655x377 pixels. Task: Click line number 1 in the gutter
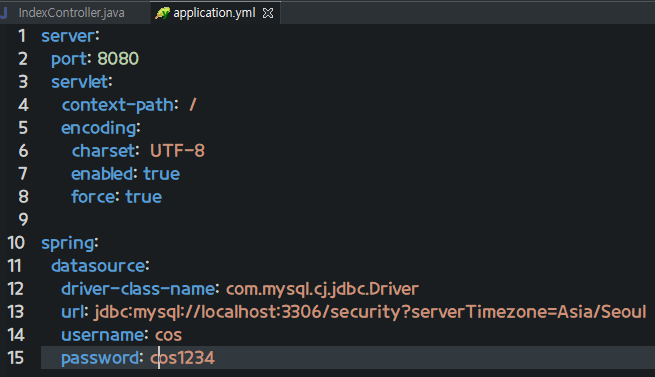pos(22,36)
